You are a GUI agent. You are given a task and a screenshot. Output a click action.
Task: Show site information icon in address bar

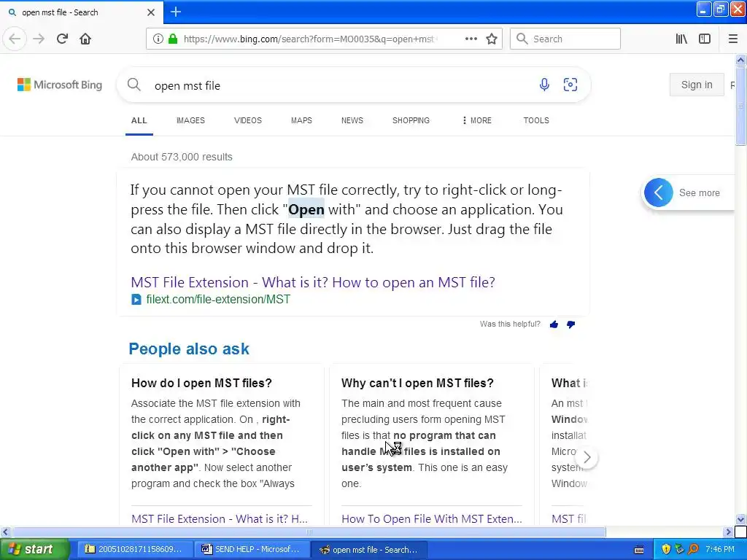pyautogui.click(x=158, y=39)
